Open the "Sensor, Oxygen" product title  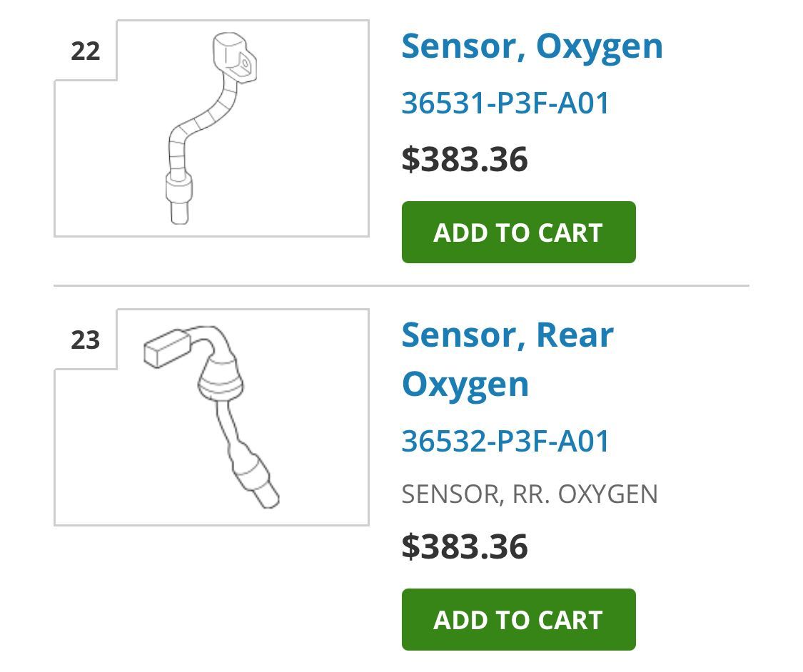532,46
